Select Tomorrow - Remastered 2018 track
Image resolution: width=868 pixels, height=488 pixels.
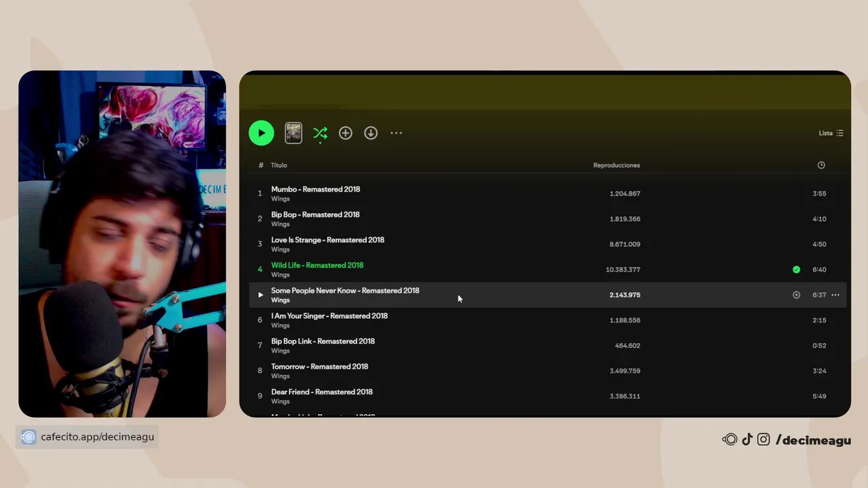(319, 367)
